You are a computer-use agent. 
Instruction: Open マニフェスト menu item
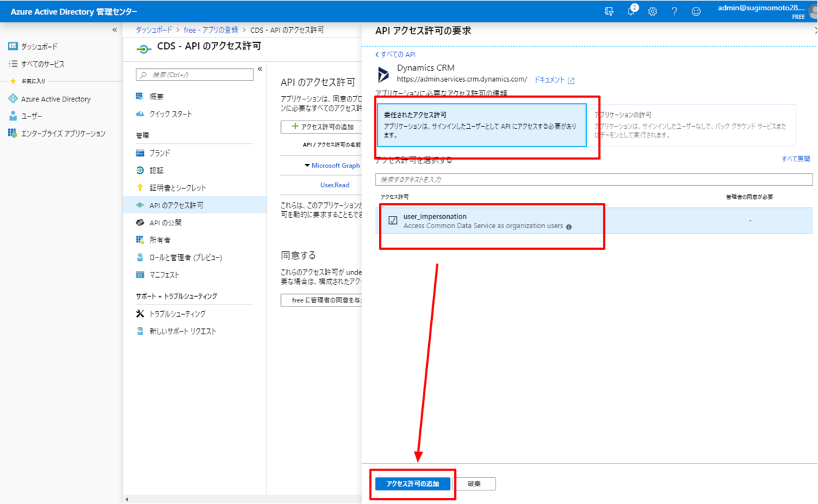tap(164, 275)
